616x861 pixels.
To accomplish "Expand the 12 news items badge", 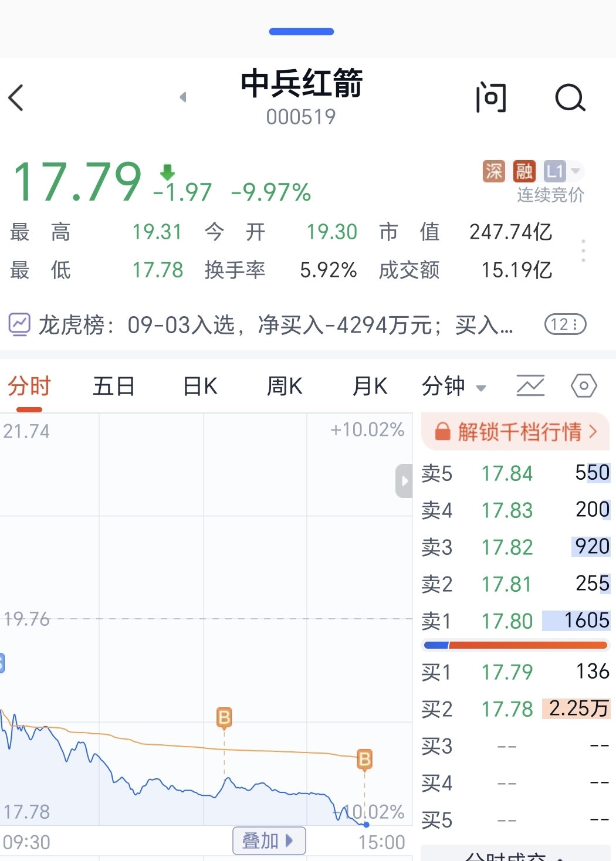I will (566, 324).
